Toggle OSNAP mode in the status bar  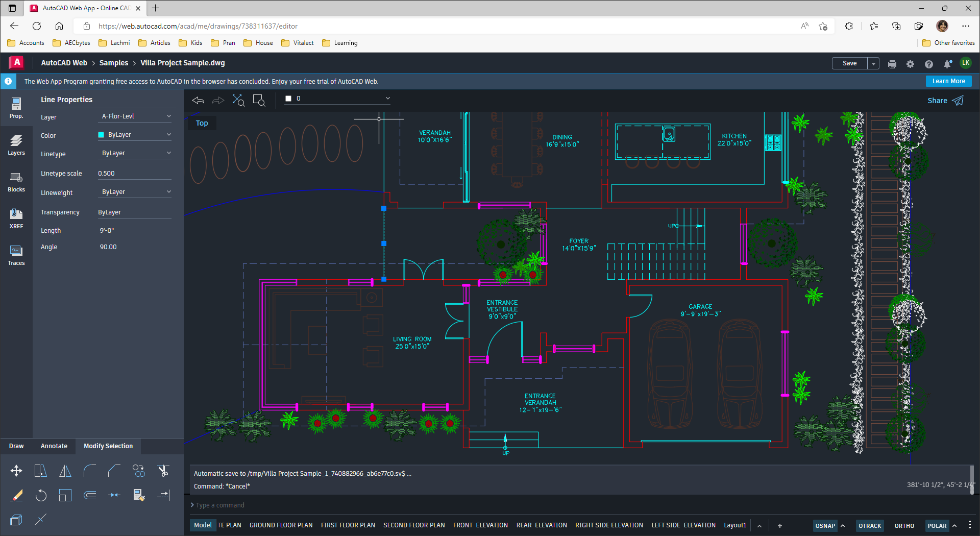pyautogui.click(x=825, y=525)
